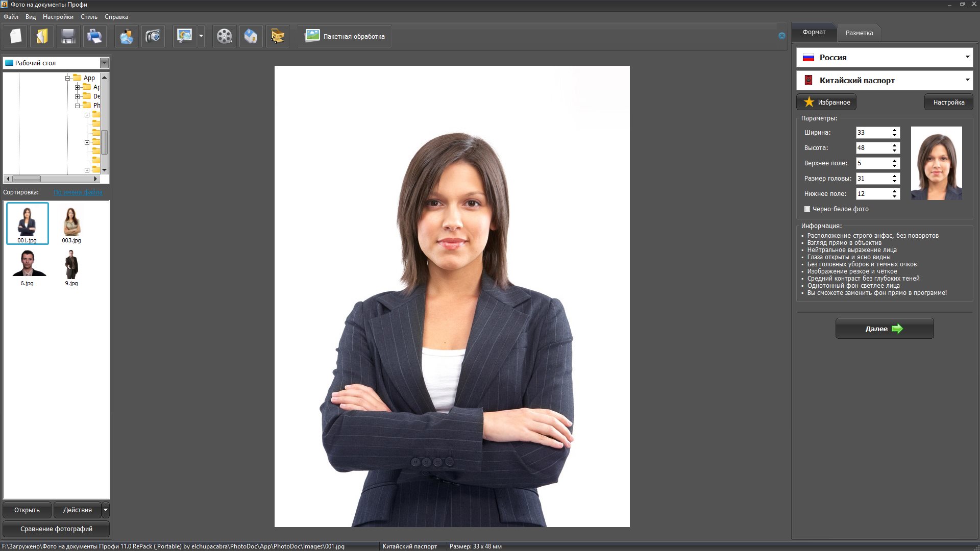This screenshot has height=551, width=980.
Task: Enable the Черно-белое фото checkbox
Action: point(807,209)
